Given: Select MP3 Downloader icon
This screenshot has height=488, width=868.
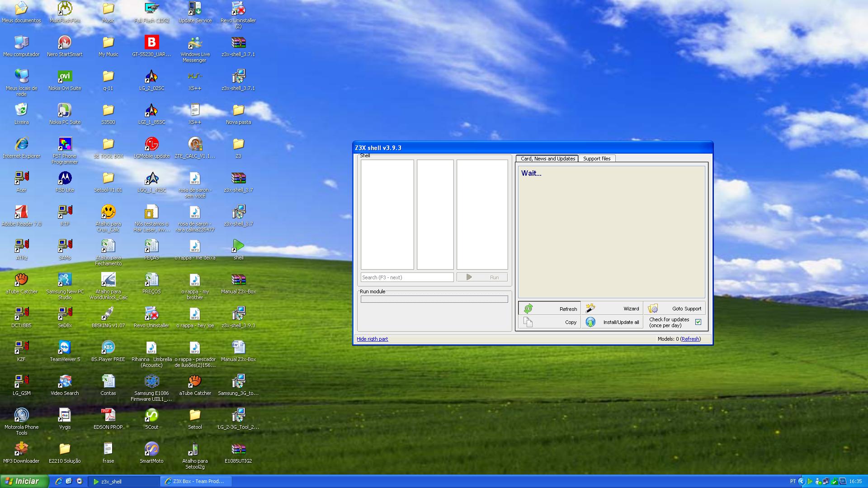Looking at the screenshot, I should pos(21,453).
